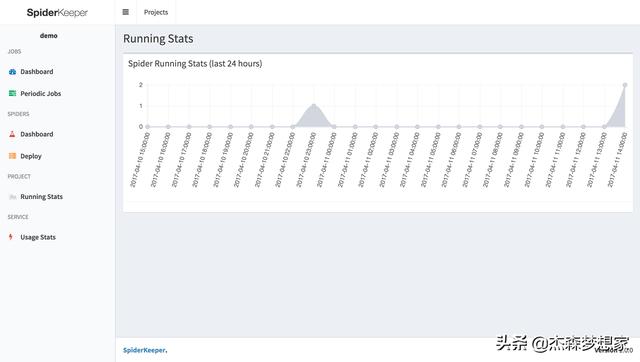Click the SpiderKeeper footer link
The height and width of the screenshot is (362, 640).
pyautogui.click(x=144, y=350)
